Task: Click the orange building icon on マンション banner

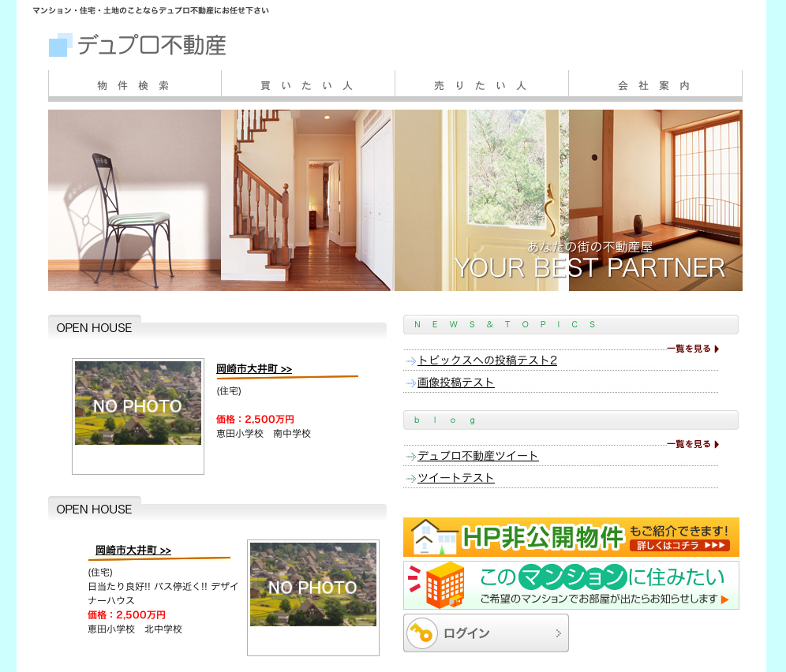Action: click(x=444, y=584)
